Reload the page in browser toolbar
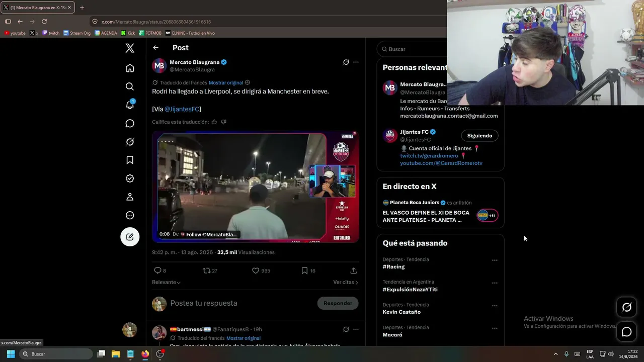The height and width of the screenshot is (362, 644). click(44, 22)
